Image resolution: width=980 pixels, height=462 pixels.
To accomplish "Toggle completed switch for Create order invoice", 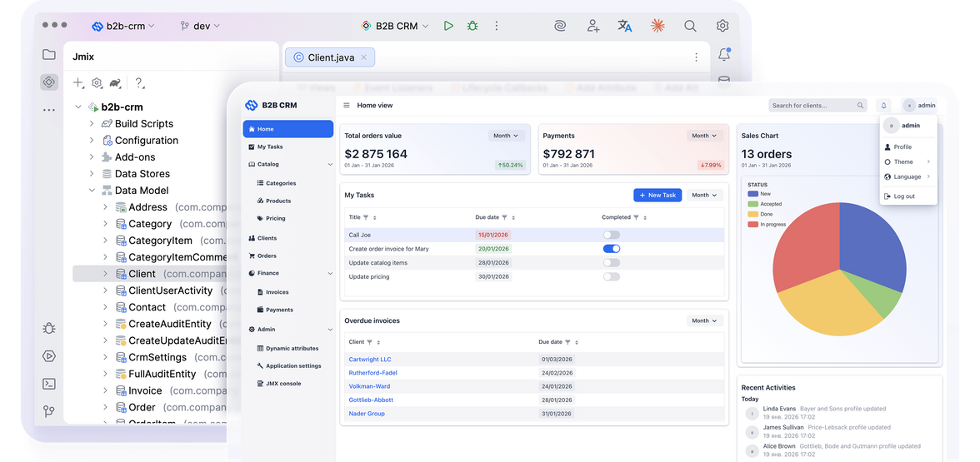I will pos(611,248).
